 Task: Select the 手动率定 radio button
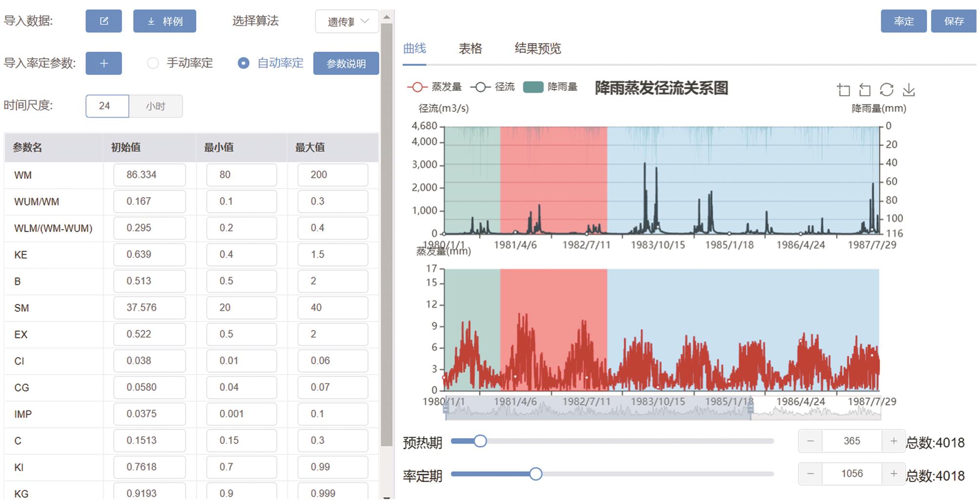[153, 63]
